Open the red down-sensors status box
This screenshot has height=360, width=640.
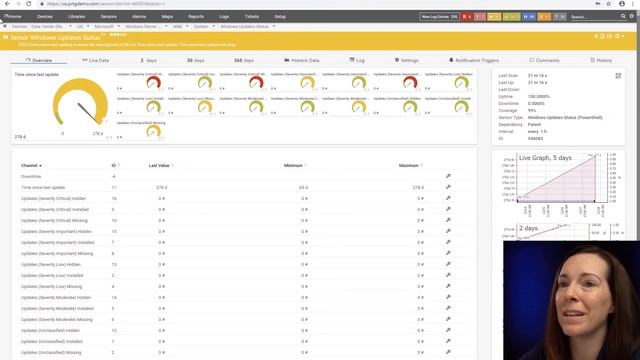pos(467,17)
